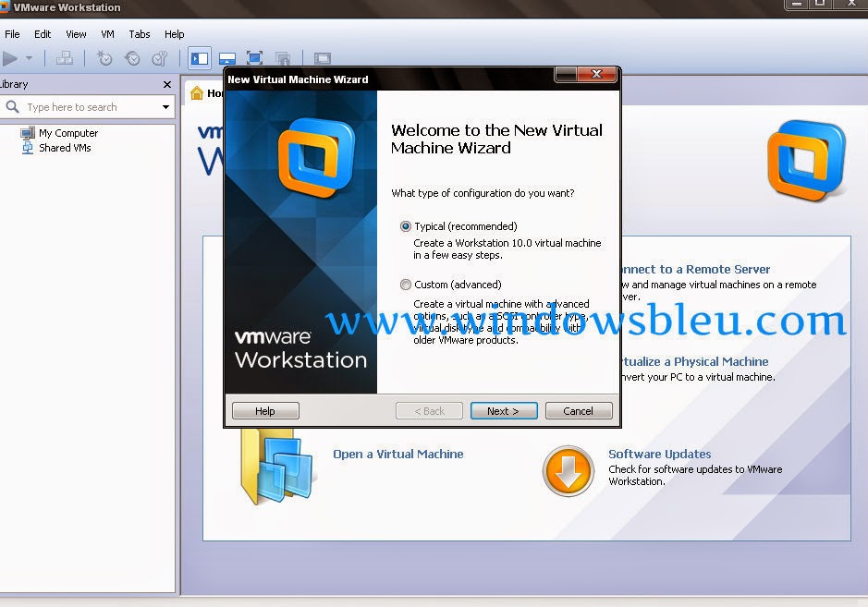Close the Library panel
Viewport: 868px width, 607px height.
167,85
